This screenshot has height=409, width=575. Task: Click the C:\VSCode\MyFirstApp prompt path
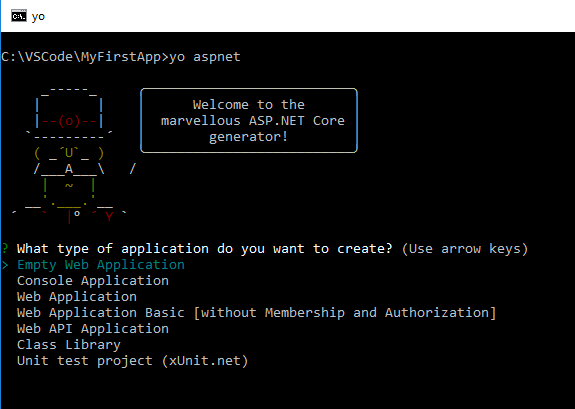click(81, 57)
